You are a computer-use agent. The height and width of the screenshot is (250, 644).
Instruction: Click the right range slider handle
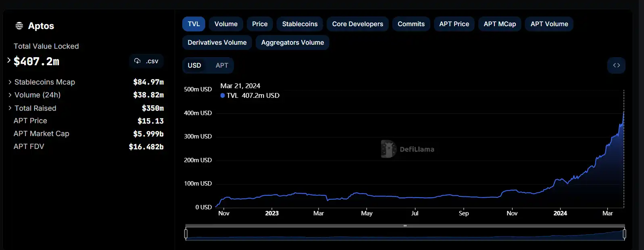624,233
